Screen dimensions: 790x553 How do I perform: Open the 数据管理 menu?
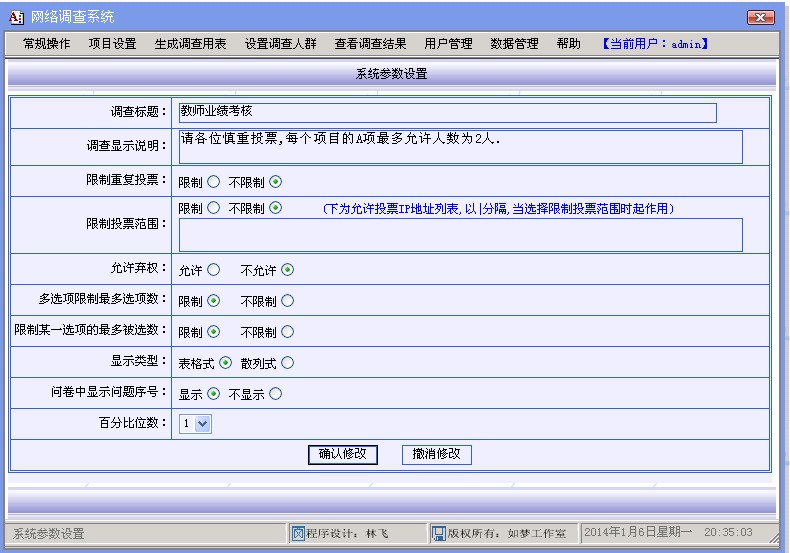[x=514, y=44]
